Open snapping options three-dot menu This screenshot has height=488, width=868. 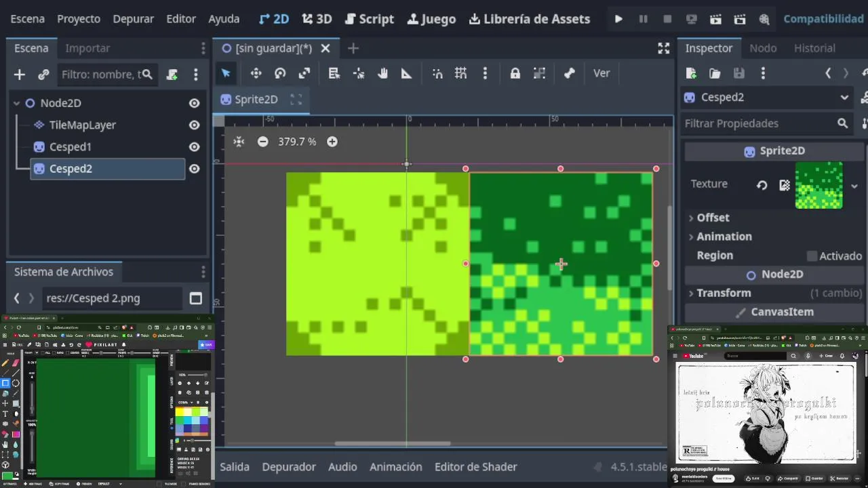coord(485,73)
